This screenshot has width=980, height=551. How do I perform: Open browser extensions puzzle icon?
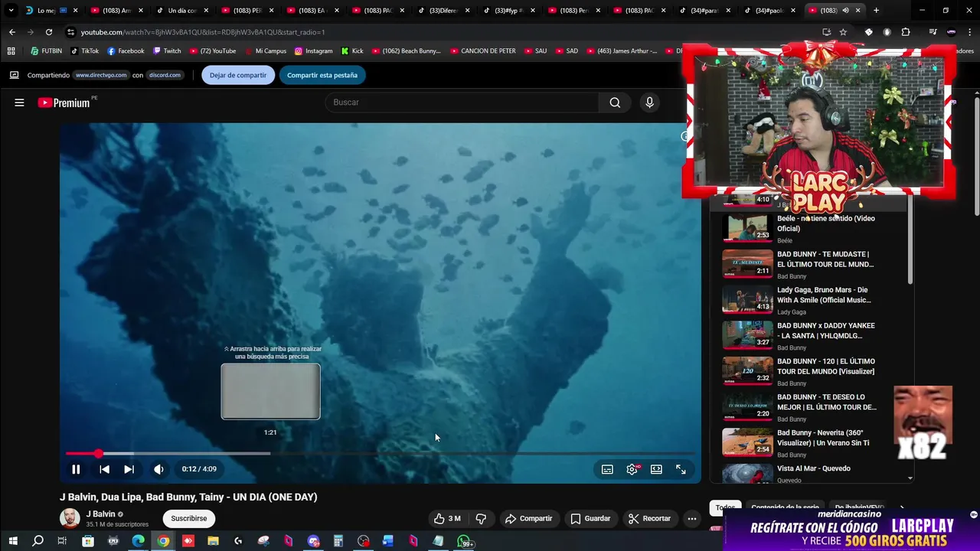click(906, 32)
